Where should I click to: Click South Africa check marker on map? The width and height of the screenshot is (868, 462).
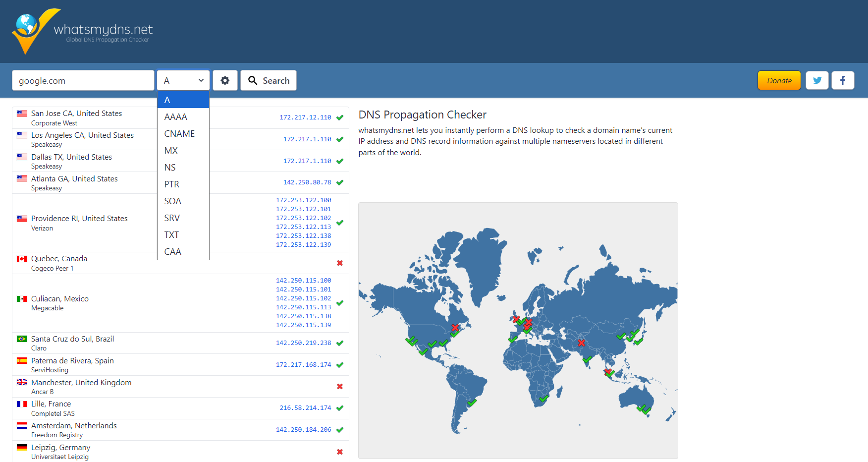(544, 398)
